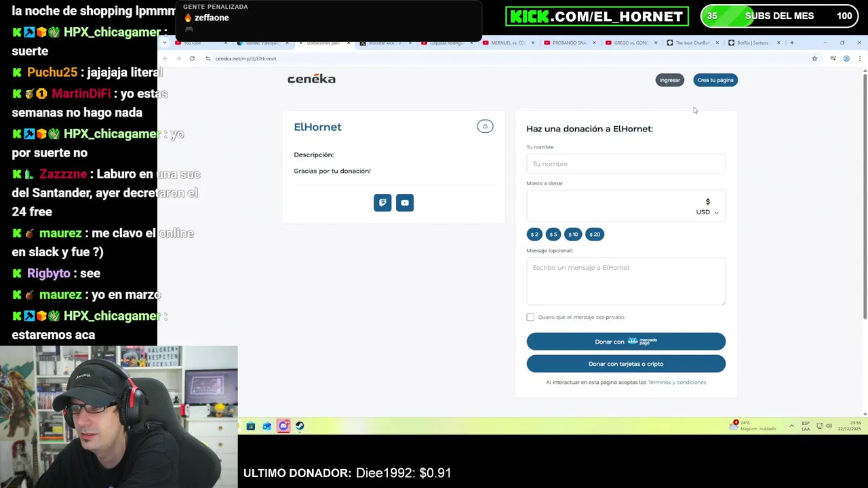The image size is (868, 488).
Task: Switch to the MERNUEL vs. tab
Action: pyautogui.click(x=509, y=43)
